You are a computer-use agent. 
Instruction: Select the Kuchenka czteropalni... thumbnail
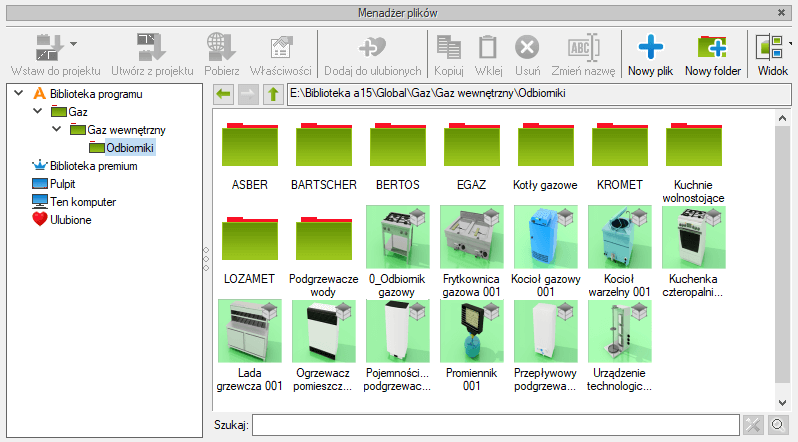coord(694,237)
